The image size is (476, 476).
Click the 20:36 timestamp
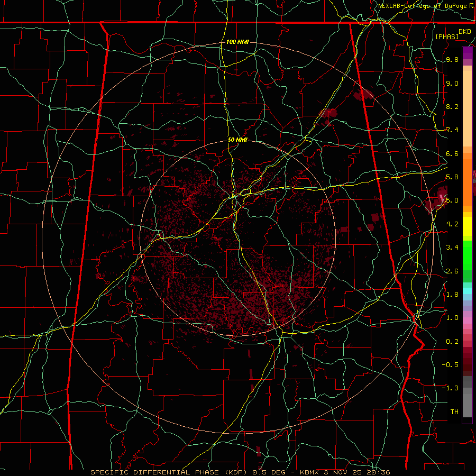click(x=379, y=472)
